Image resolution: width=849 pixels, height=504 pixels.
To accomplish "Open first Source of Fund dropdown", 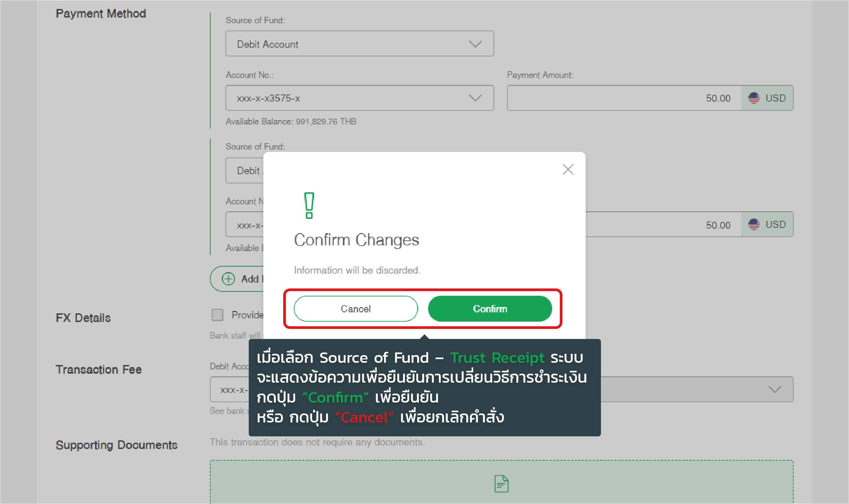I will coord(359,44).
